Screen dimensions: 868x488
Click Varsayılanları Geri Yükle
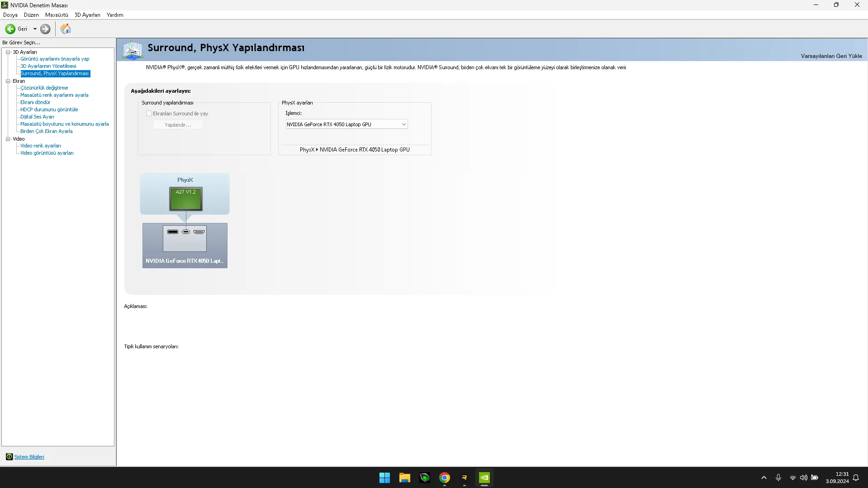[831, 56]
